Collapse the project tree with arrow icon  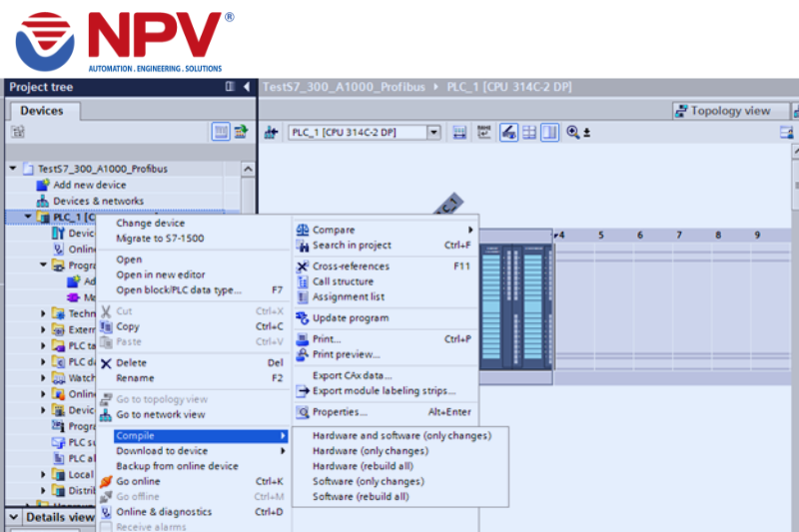[x=247, y=87]
